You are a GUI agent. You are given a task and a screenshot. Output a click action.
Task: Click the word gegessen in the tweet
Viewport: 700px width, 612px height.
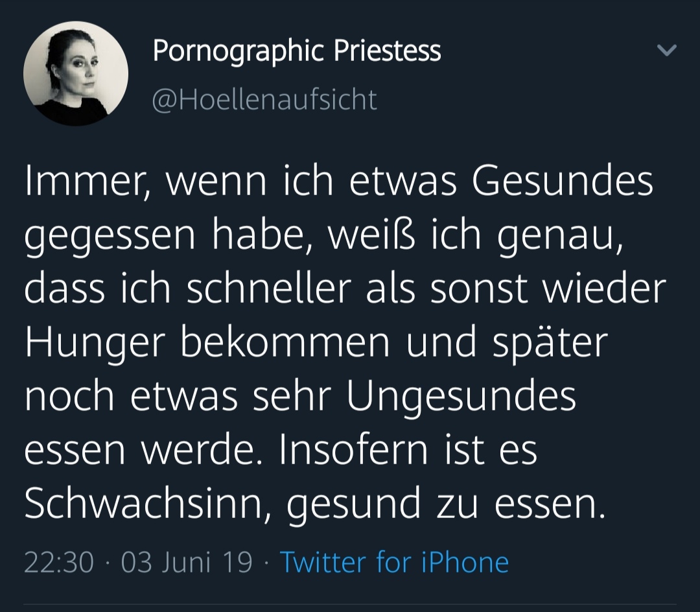coord(110,237)
